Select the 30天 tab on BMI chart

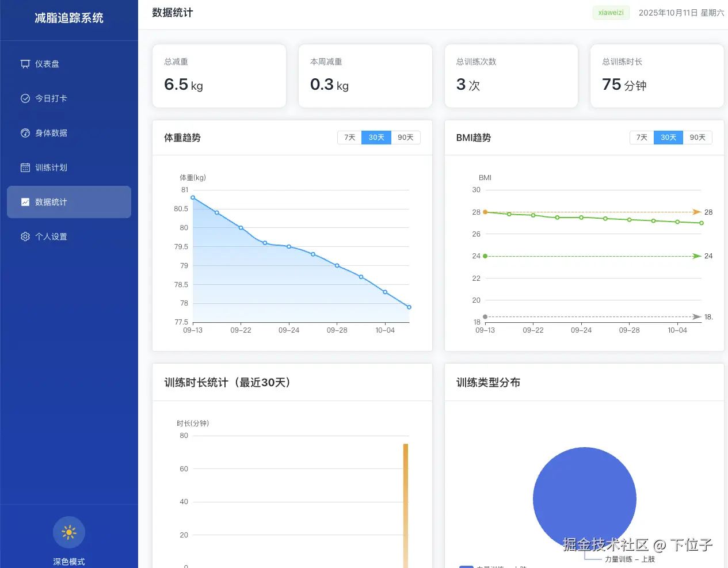coord(668,137)
